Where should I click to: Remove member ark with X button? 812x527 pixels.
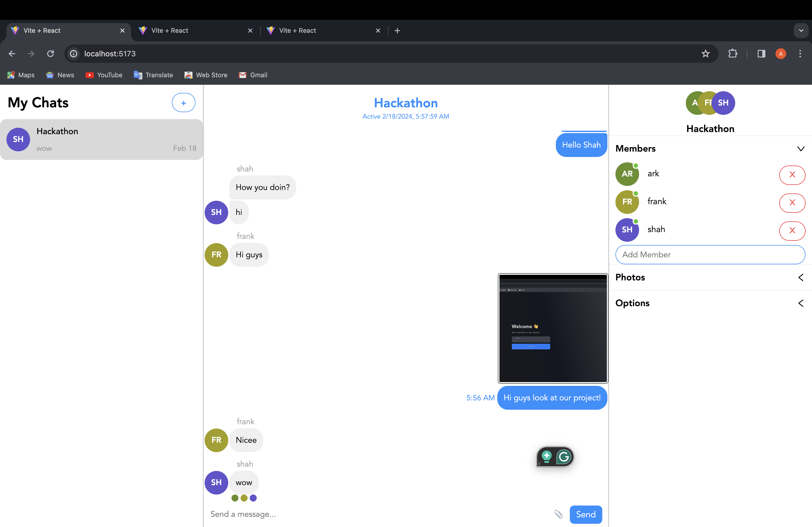point(792,175)
